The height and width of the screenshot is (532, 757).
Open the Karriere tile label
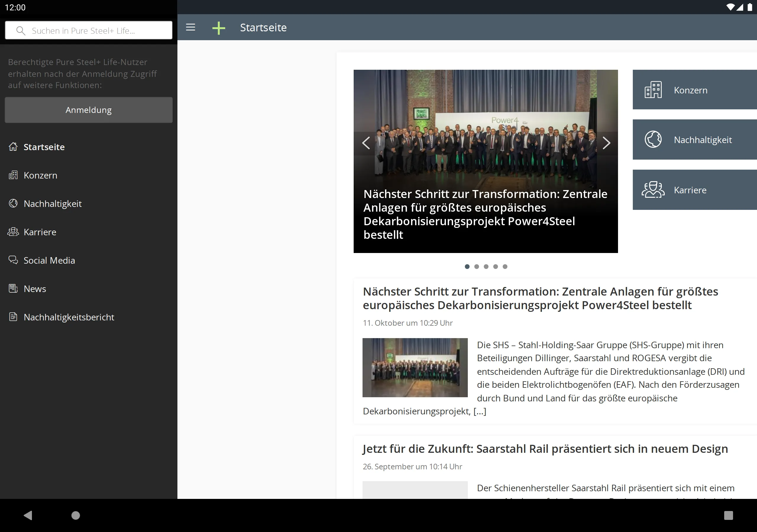(x=690, y=190)
